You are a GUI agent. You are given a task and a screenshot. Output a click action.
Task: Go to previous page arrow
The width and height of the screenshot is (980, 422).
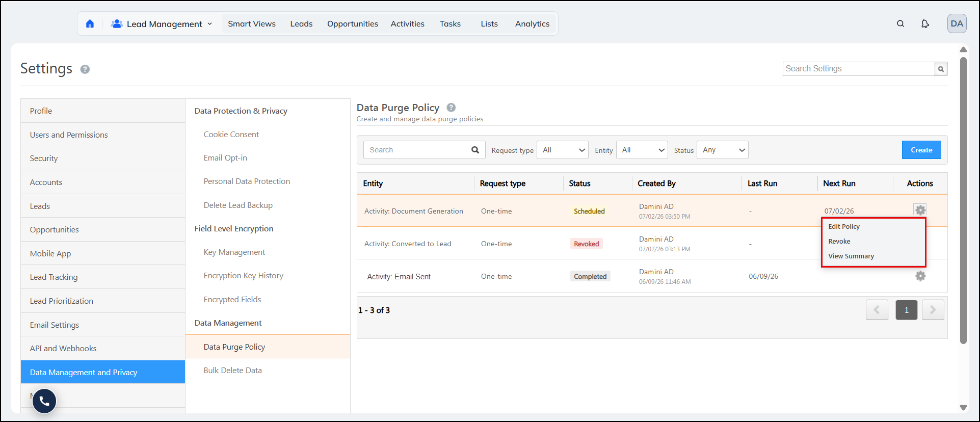tap(877, 310)
